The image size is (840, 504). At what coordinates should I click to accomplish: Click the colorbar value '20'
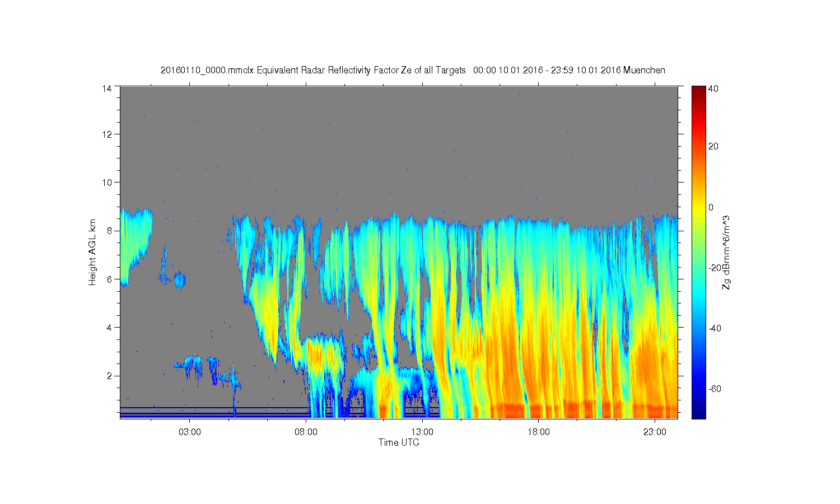pyautogui.click(x=713, y=147)
